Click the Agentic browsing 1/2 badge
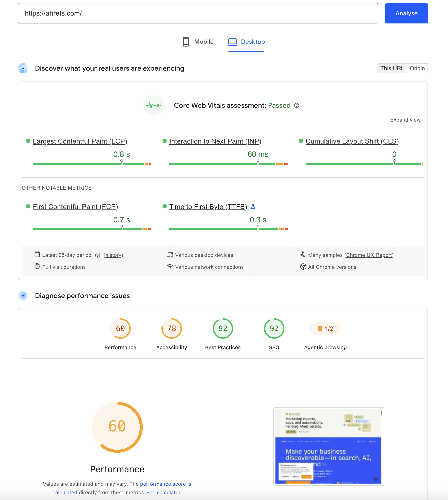448x500 pixels. click(325, 328)
